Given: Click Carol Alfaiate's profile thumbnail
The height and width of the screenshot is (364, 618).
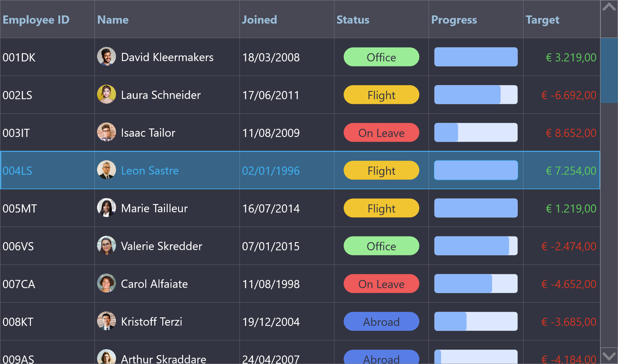Looking at the screenshot, I should click(107, 284).
